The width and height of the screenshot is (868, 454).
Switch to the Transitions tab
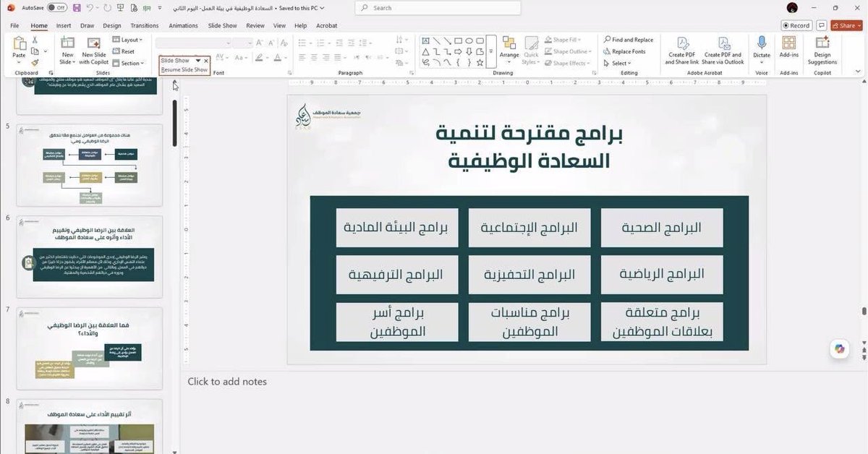click(145, 25)
